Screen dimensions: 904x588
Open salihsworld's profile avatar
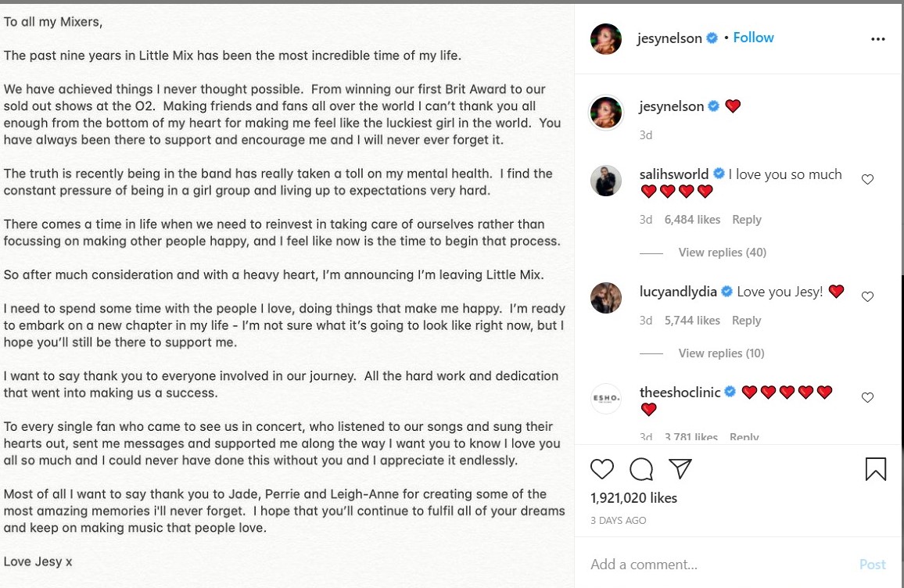pos(606,181)
